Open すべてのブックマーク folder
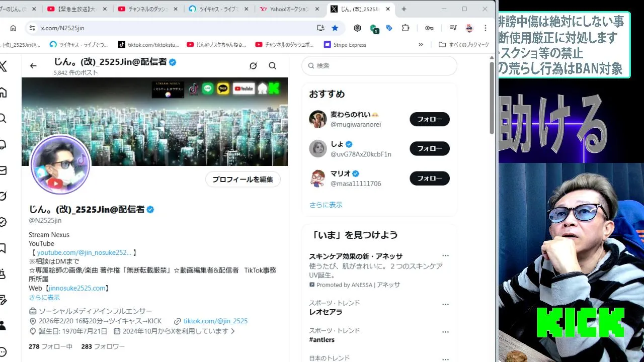This screenshot has height=362, width=644. click(x=464, y=45)
